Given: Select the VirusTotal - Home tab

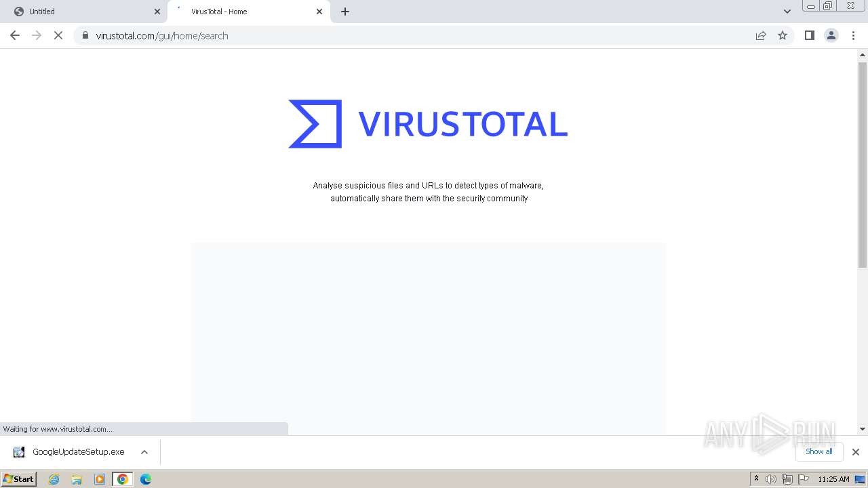Looking at the screenshot, I should point(248,12).
